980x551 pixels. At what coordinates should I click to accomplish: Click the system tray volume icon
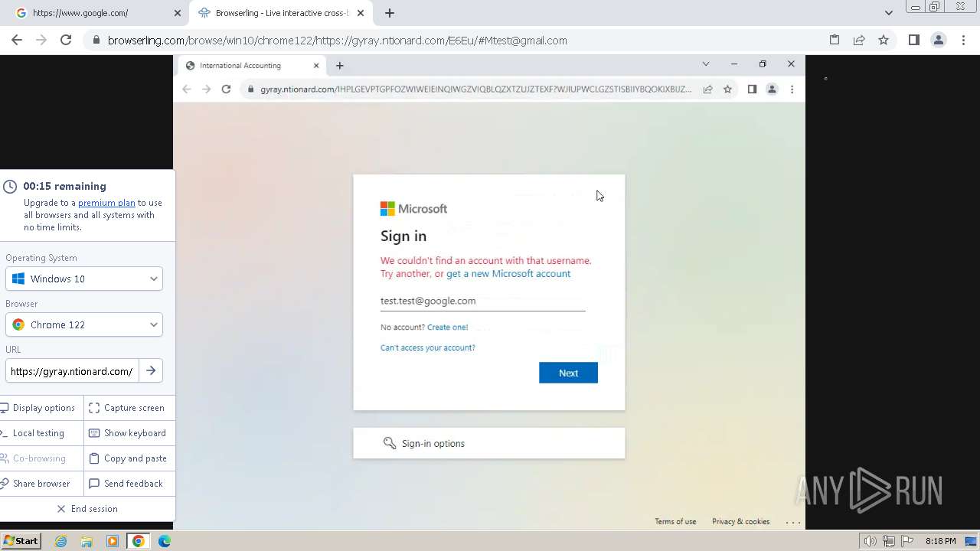pyautogui.click(x=870, y=541)
